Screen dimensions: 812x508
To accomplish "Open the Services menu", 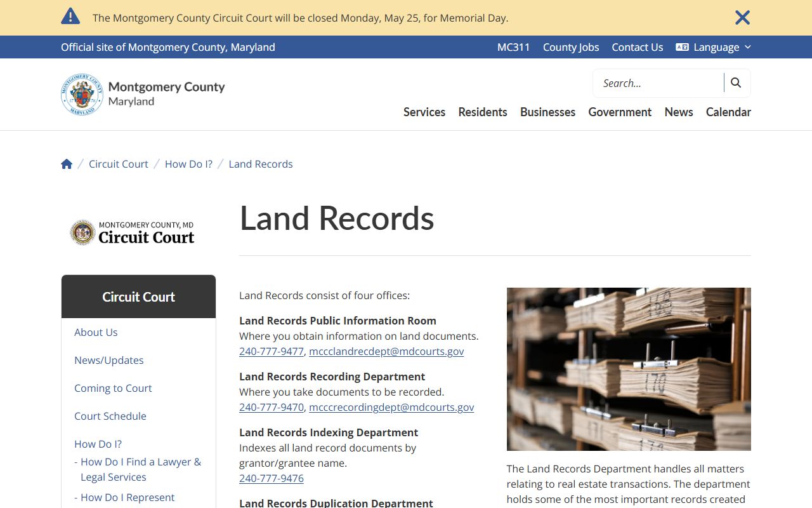I will tap(424, 112).
